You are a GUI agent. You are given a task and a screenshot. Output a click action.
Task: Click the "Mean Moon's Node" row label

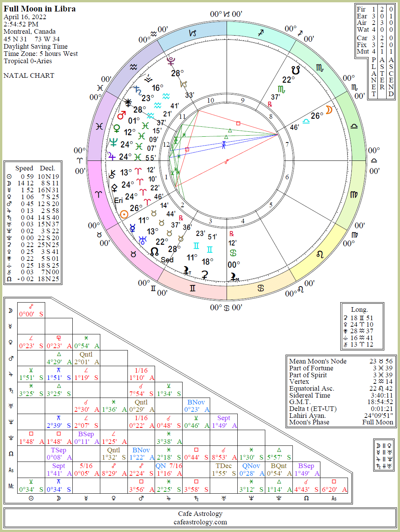318,361
